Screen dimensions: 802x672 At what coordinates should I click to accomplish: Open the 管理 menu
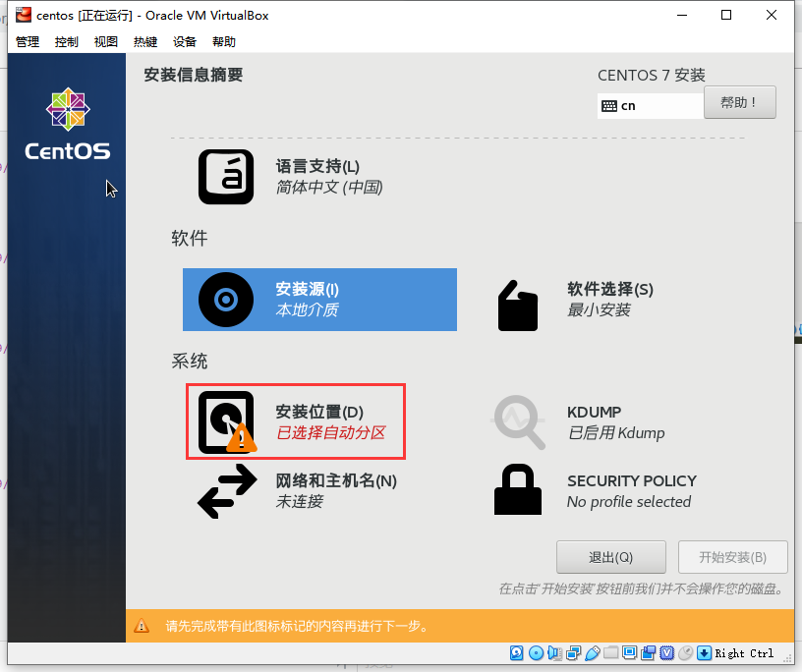[28, 42]
